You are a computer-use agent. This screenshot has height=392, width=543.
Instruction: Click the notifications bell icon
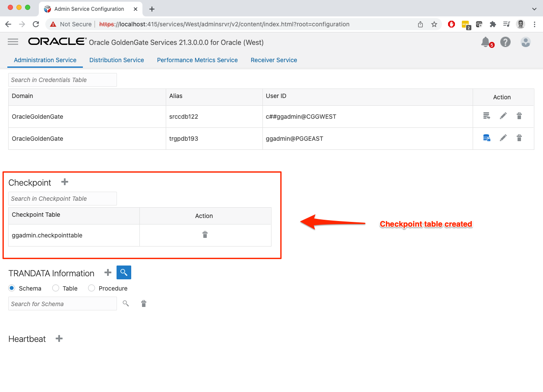click(486, 42)
